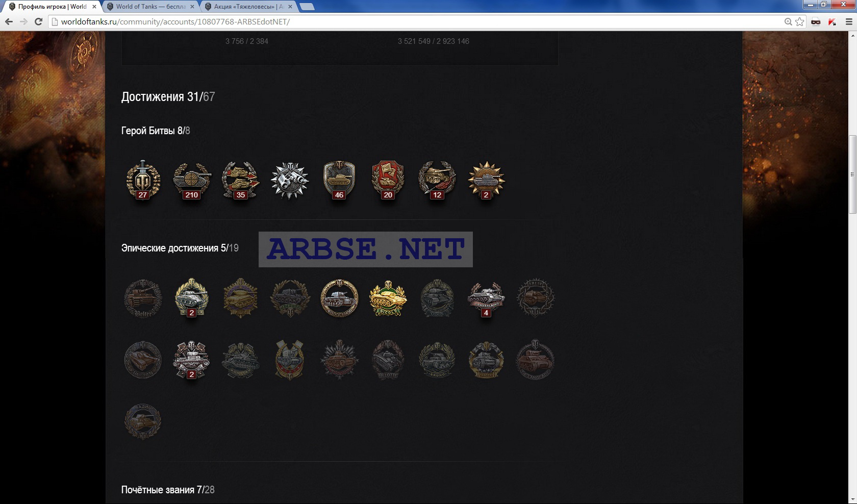
Task: Open the Warrior medal showing count 27
Action: (143, 180)
